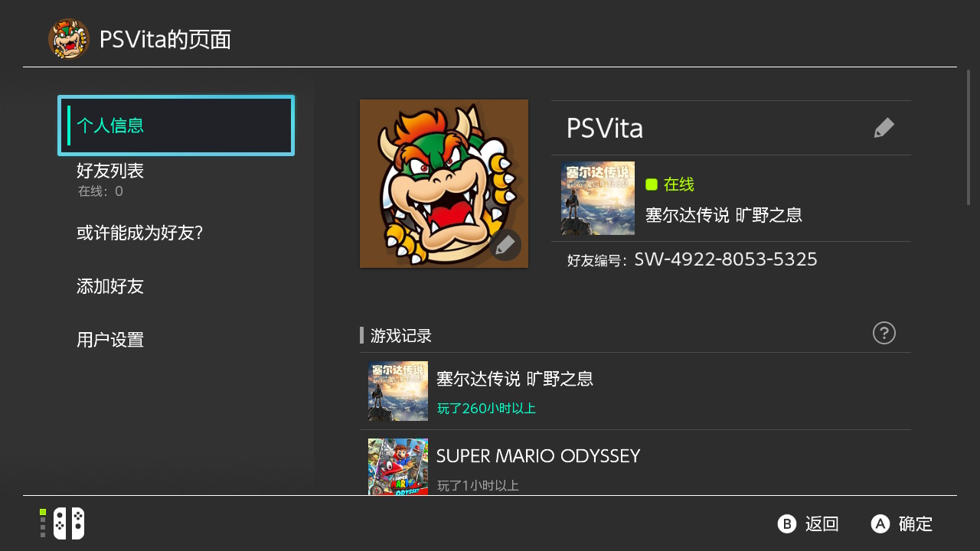Click the Zelda thumbnail beside online status
The image size is (980, 551).
[598, 198]
